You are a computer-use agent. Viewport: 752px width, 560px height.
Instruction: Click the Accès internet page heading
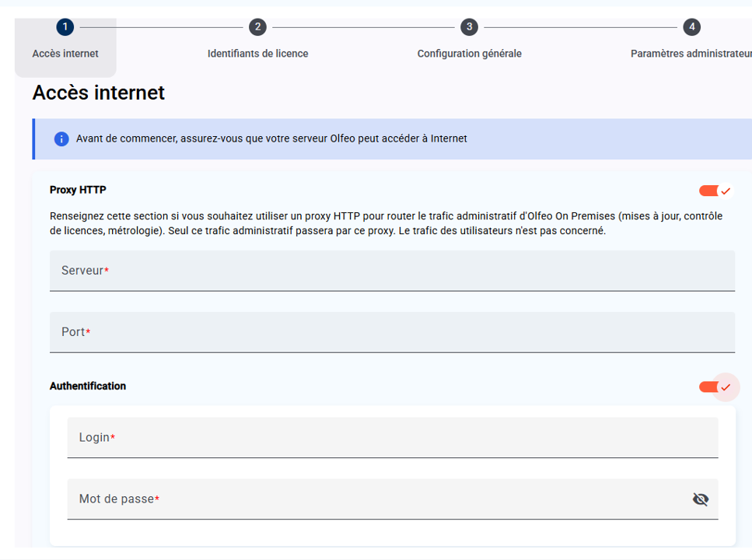99,93
